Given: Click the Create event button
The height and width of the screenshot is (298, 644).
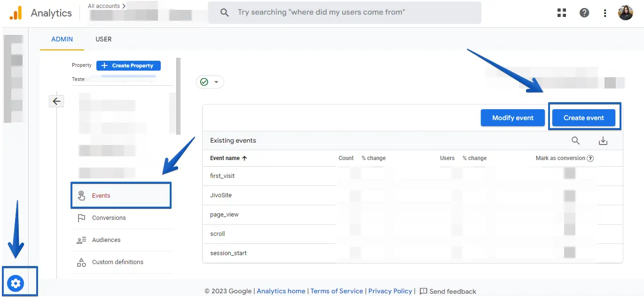Looking at the screenshot, I should (583, 118).
